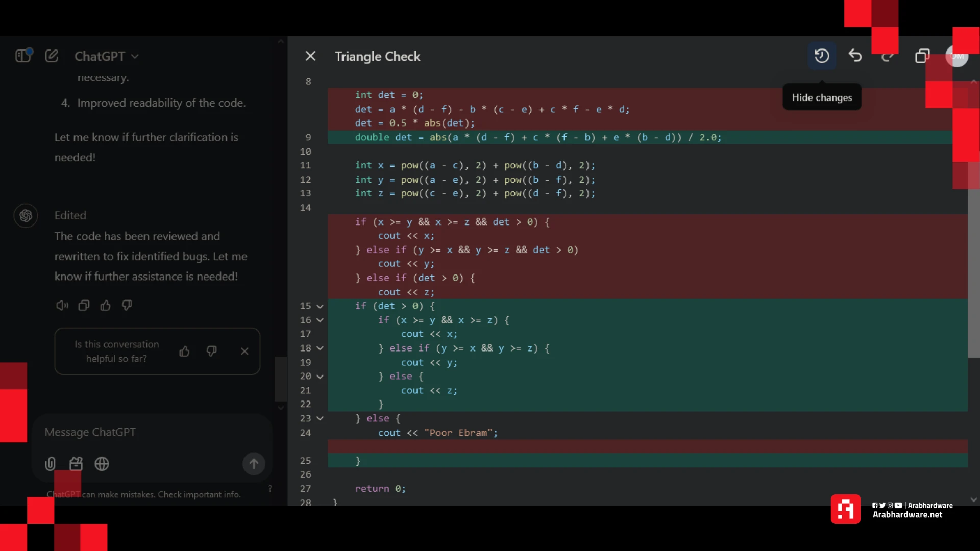The width and height of the screenshot is (980, 551).
Task: Play the response with read aloud icon
Action: tap(62, 305)
